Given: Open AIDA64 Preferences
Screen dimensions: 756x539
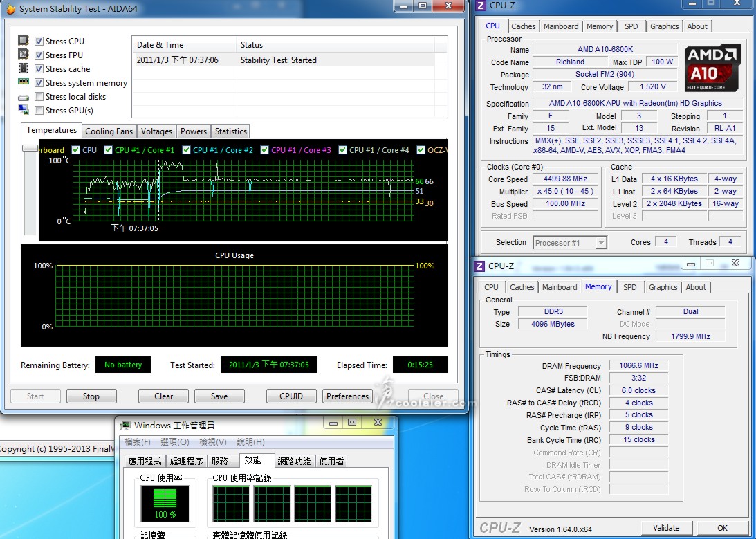Looking at the screenshot, I should pos(347,396).
